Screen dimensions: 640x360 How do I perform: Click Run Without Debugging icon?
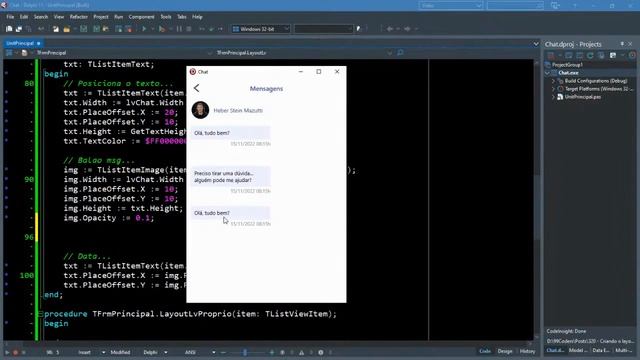162,29
